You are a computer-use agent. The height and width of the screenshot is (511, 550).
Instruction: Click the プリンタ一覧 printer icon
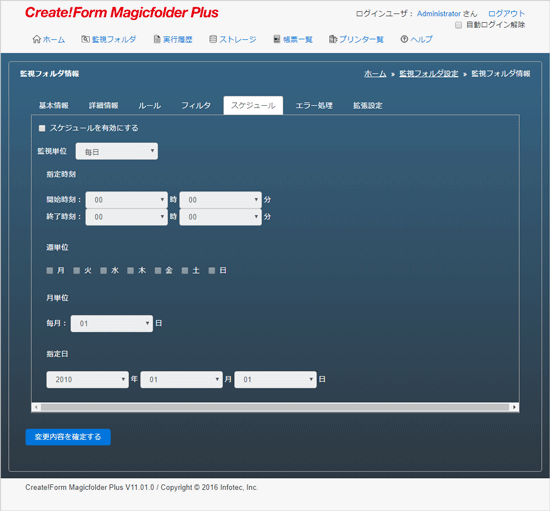click(333, 39)
